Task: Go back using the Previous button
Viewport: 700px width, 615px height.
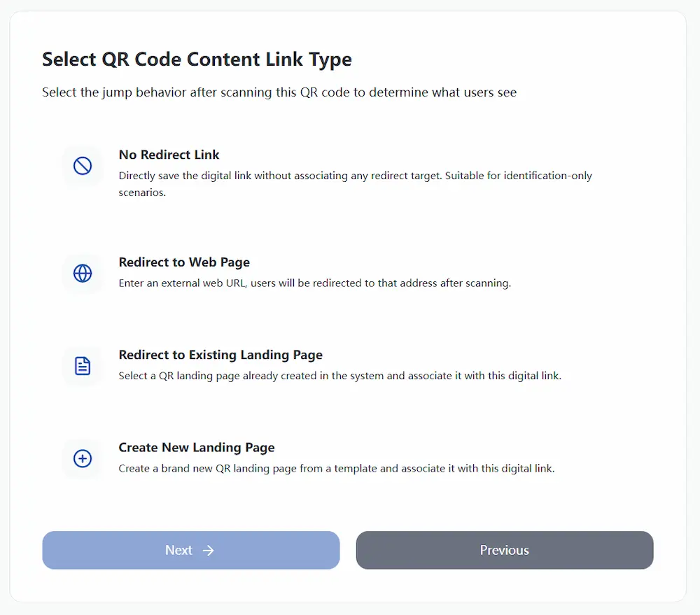Action: coord(505,551)
